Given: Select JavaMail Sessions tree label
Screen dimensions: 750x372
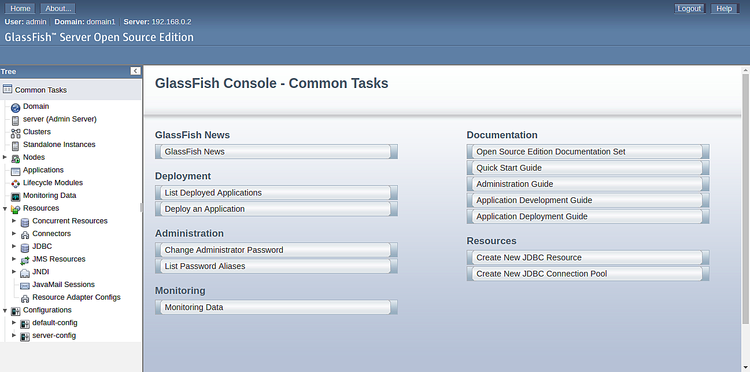Looking at the screenshot, I should coord(64,284).
